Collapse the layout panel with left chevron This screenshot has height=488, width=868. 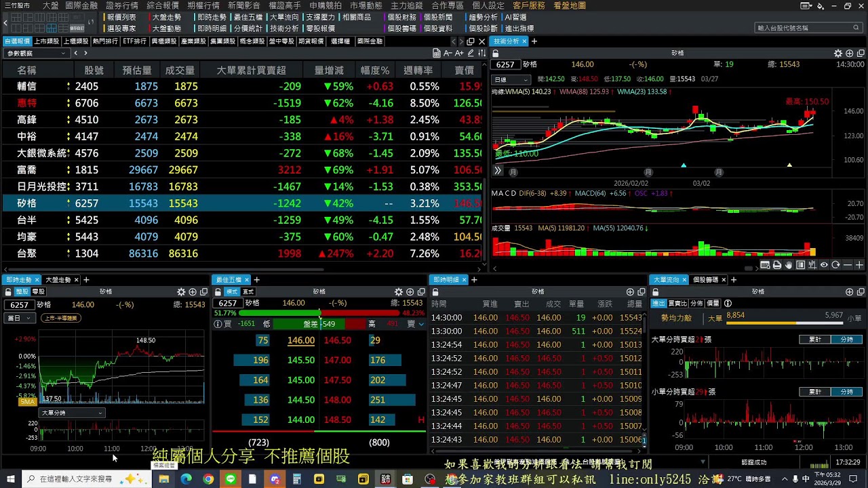(5, 22)
